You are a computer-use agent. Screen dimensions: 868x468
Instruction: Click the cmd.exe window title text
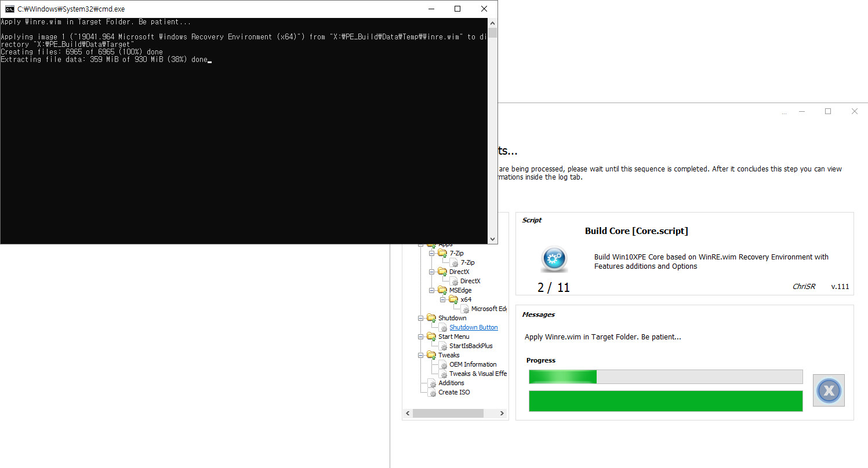pos(71,9)
